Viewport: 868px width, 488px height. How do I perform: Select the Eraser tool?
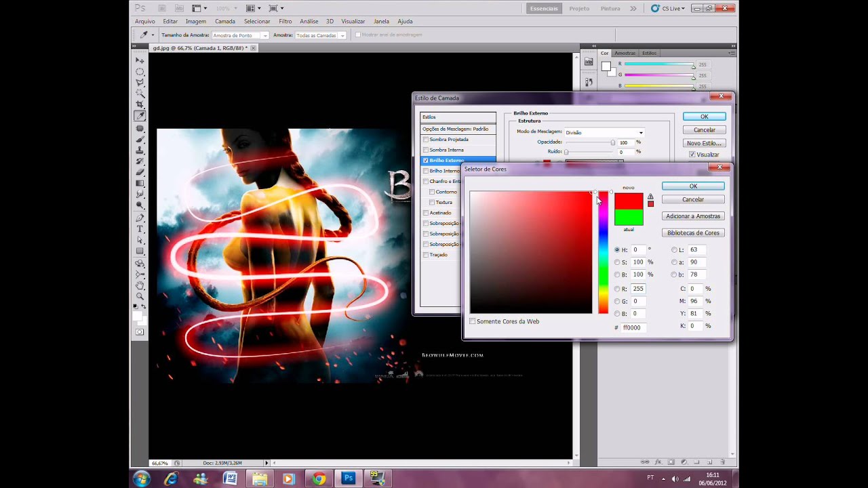tap(140, 172)
